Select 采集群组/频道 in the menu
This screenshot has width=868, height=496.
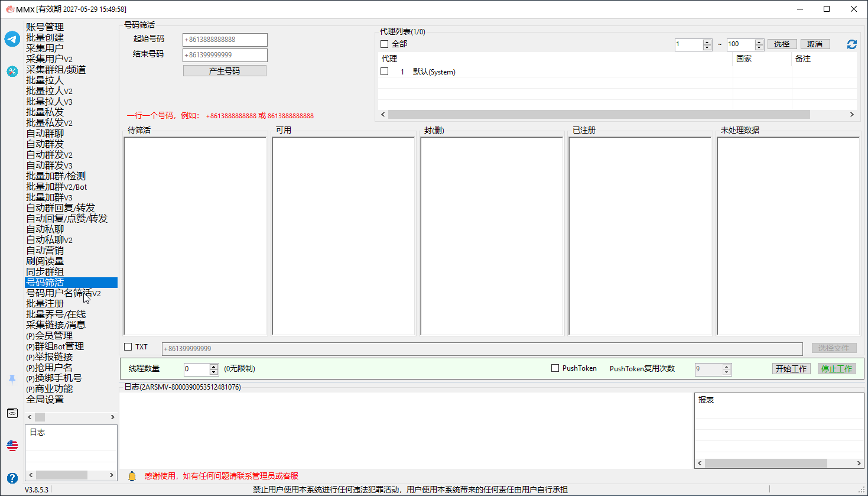[x=56, y=70]
